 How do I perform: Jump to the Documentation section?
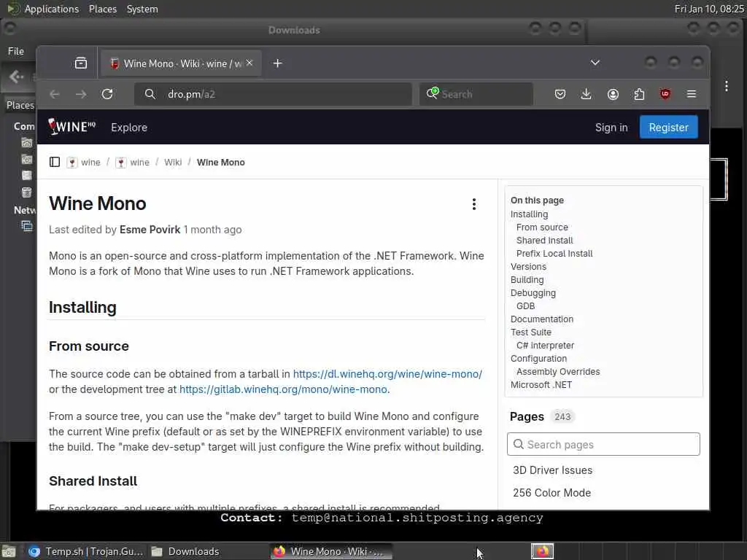coord(542,319)
